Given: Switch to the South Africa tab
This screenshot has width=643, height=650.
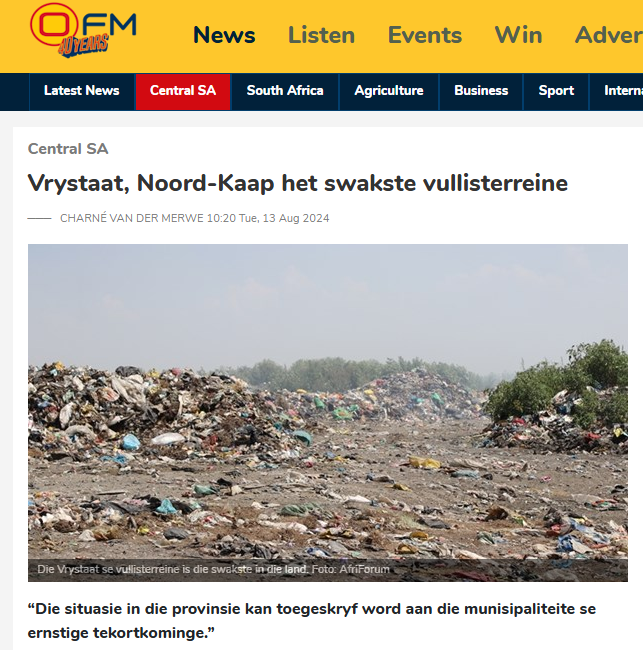Looking at the screenshot, I should click(285, 91).
